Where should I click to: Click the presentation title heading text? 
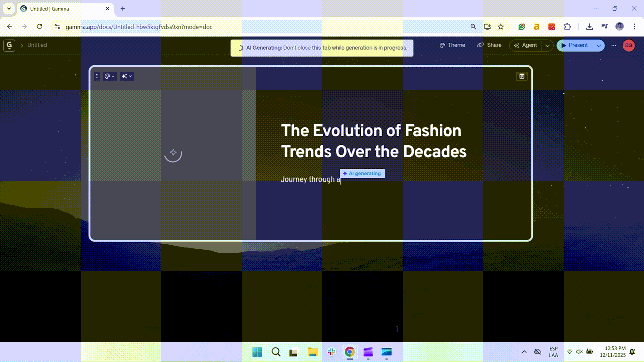coord(374,141)
